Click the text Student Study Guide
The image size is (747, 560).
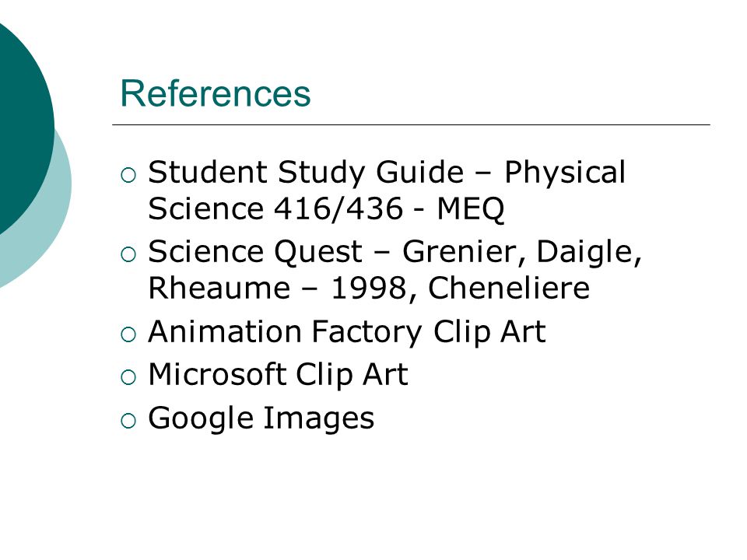[x=306, y=173]
